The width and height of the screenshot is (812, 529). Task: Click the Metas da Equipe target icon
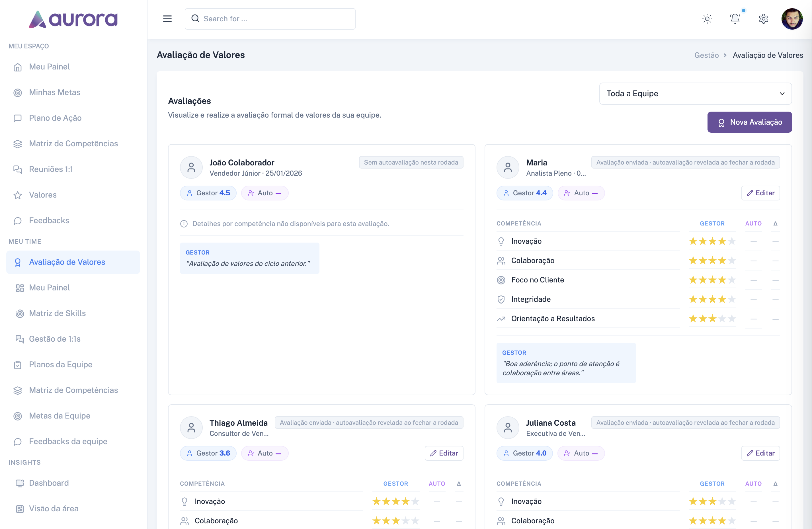pyautogui.click(x=18, y=416)
